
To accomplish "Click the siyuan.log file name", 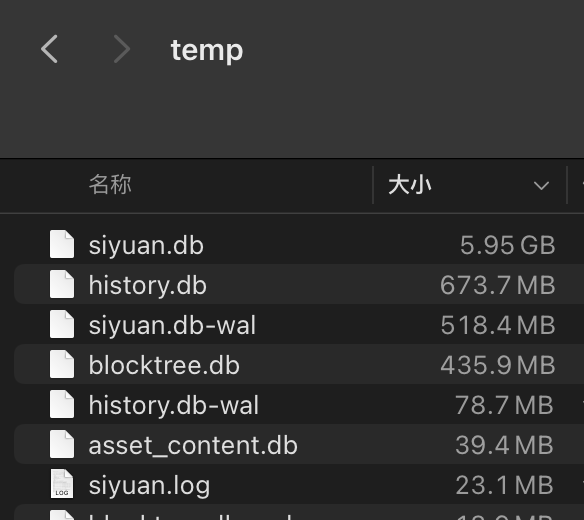I will click(x=149, y=486).
